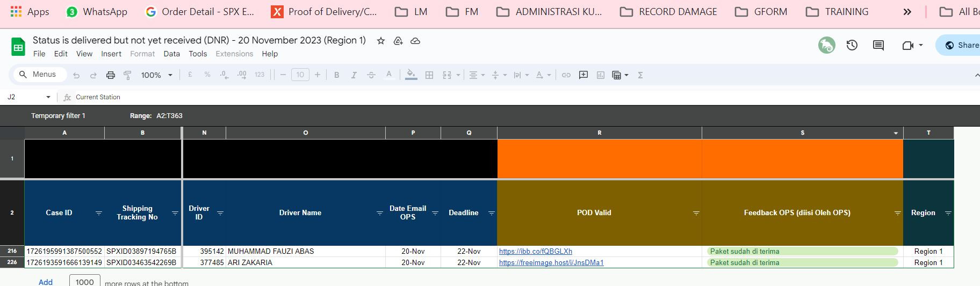Toggle bold formatting
The image size is (980, 286).
(337, 75)
